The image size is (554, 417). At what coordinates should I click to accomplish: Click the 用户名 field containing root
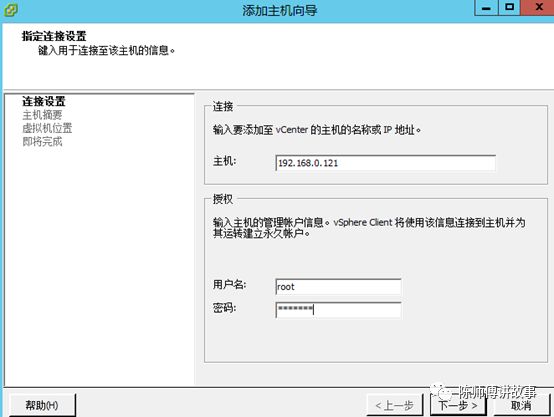point(338,287)
